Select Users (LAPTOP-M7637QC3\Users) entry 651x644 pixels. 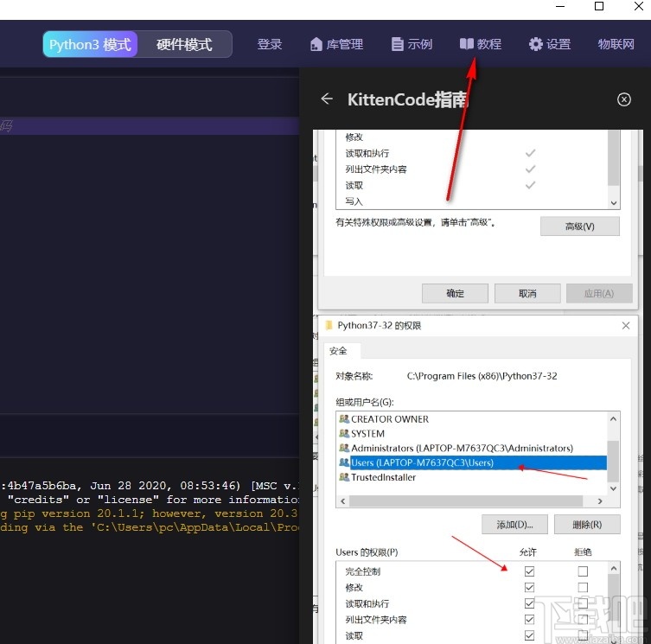[x=473, y=462]
